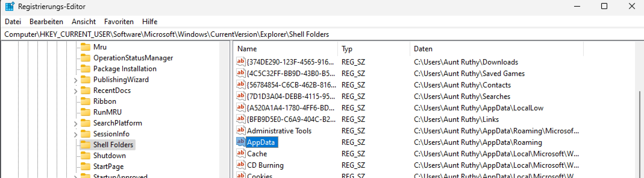This screenshot has width=644, height=178.
Task: Click the string value icon next to Cache
Action: 240,153
